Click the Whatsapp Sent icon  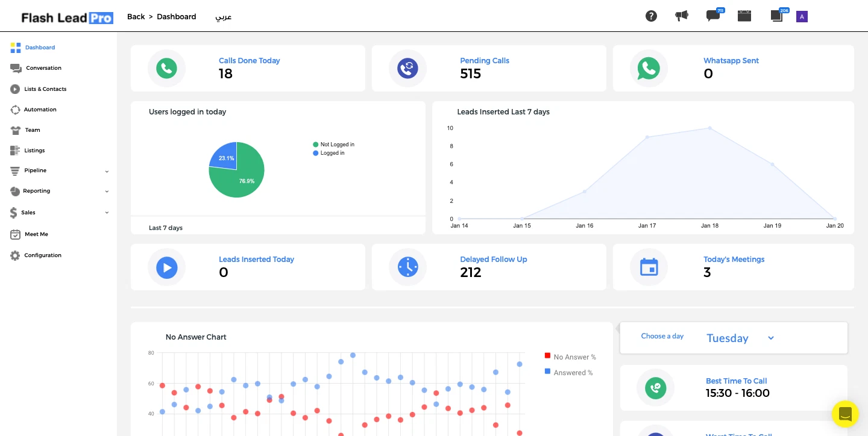click(x=649, y=69)
